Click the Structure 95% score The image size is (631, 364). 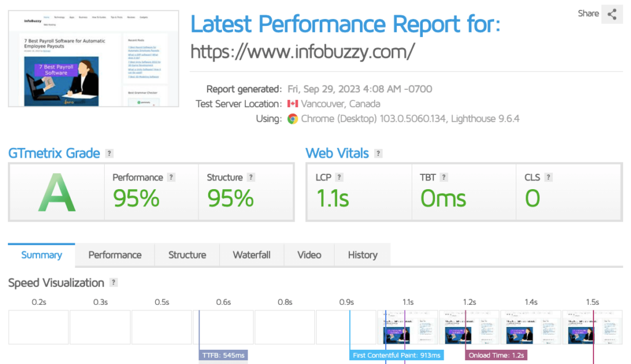(230, 198)
